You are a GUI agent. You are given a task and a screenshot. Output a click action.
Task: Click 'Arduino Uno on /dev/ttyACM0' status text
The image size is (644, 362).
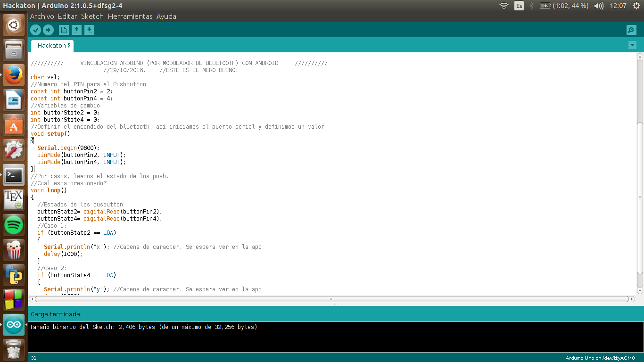(600, 358)
